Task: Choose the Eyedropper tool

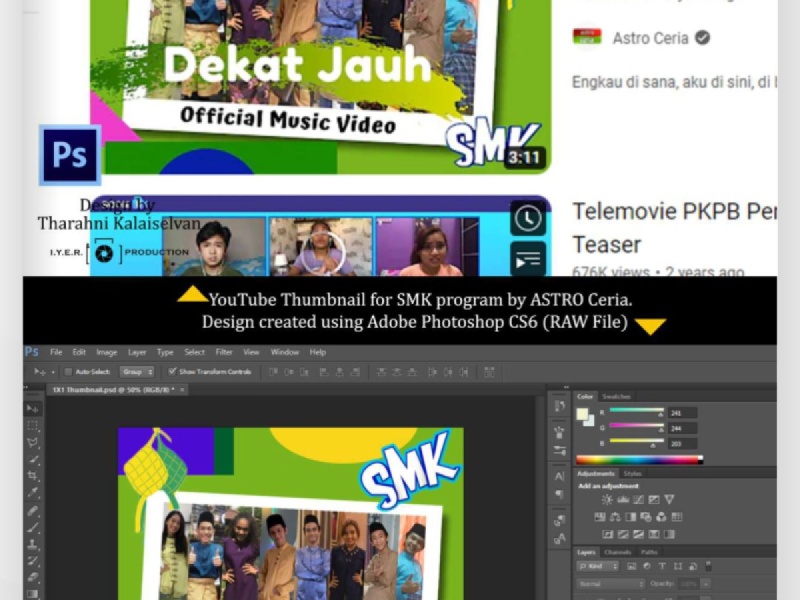Action: (x=33, y=493)
